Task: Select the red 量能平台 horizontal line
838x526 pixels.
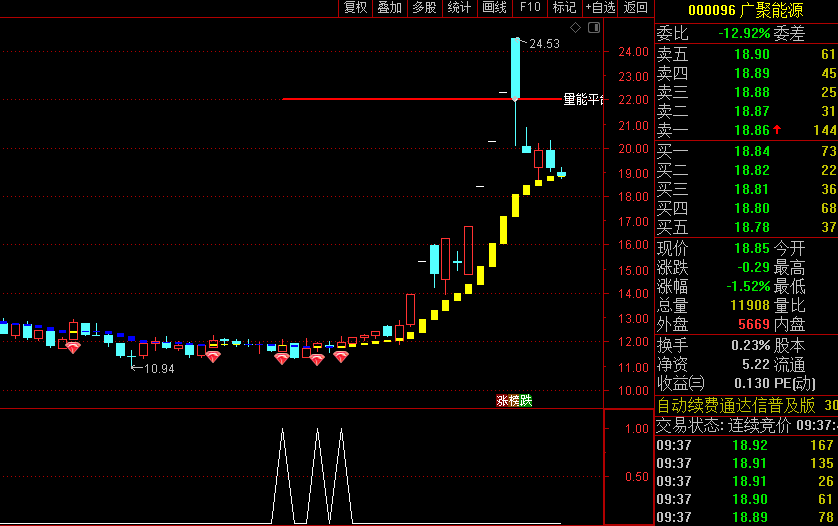Action: click(x=422, y=99)
